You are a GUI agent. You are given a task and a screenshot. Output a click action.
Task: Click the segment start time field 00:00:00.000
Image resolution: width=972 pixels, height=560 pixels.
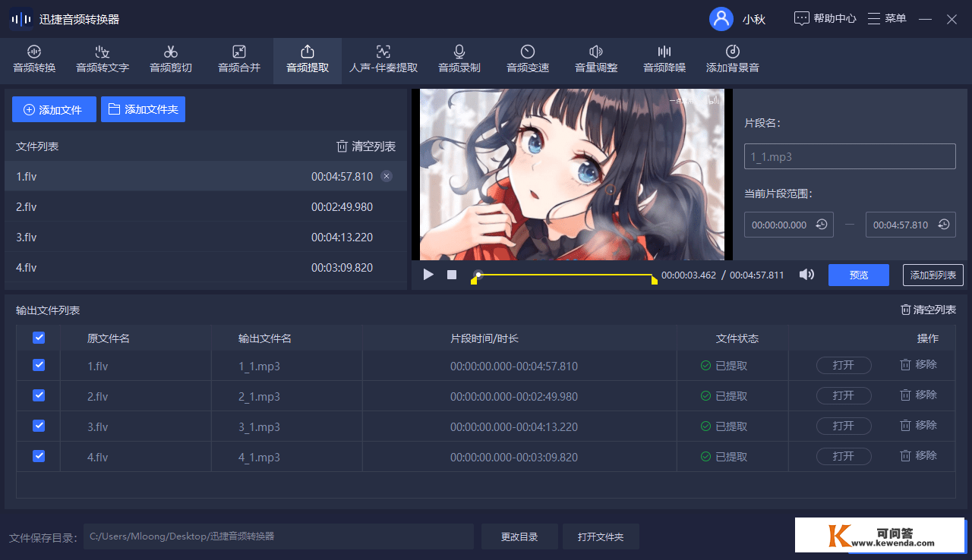pos(789,225)
